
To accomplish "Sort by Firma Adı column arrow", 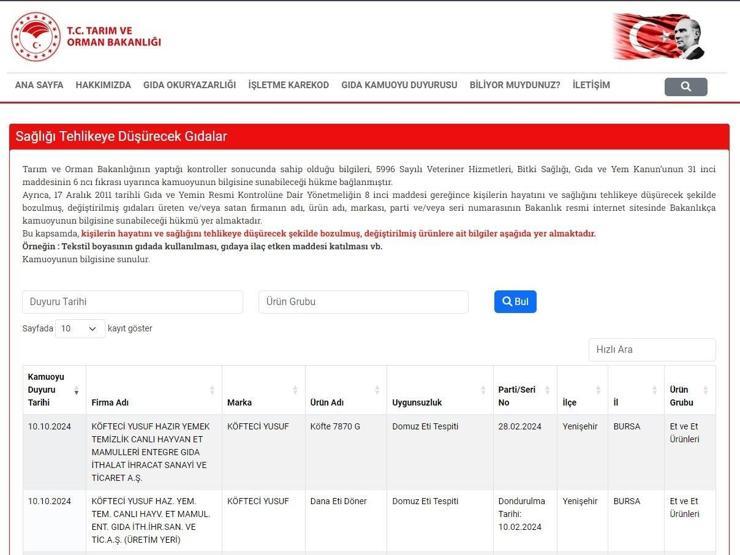I will click(212, 390).
